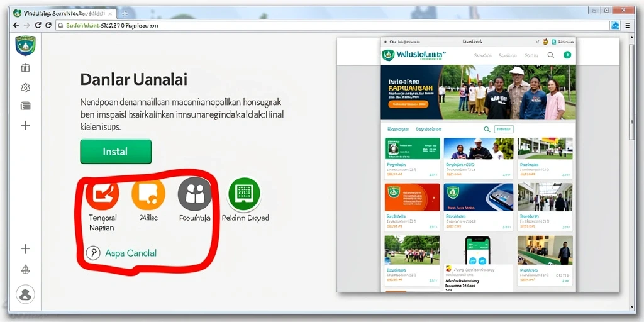Select the first tab under the banner
Screen dimensions: 644x322
tap(398, 129)
